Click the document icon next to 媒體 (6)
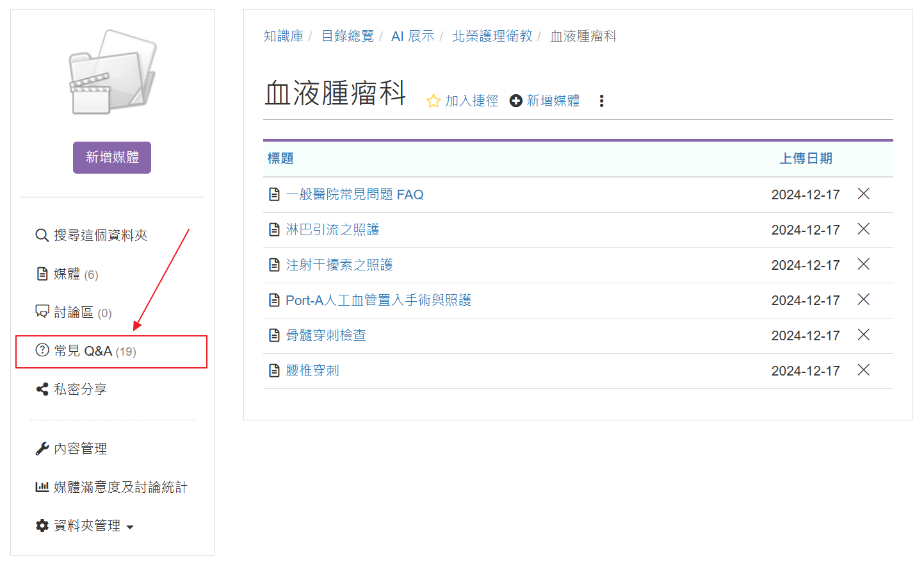The width and height of the screenshot is (924, 571). tap(41, 274)
